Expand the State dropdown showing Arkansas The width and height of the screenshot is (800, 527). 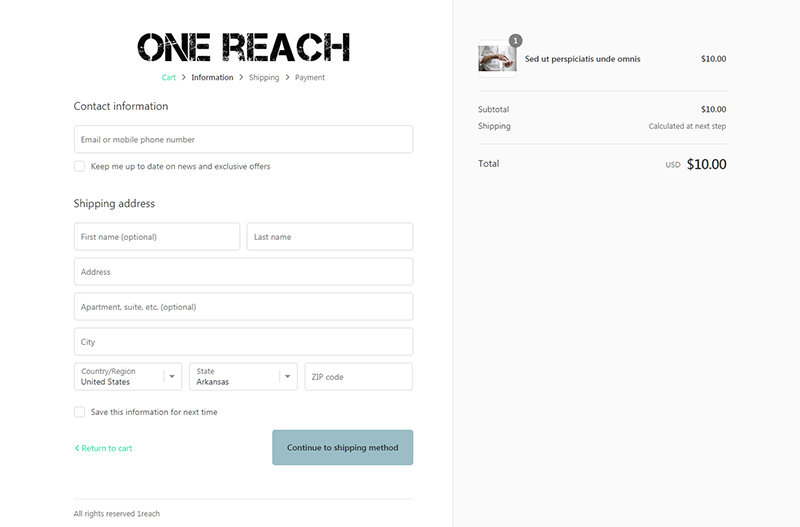click(x=243, y=376)
